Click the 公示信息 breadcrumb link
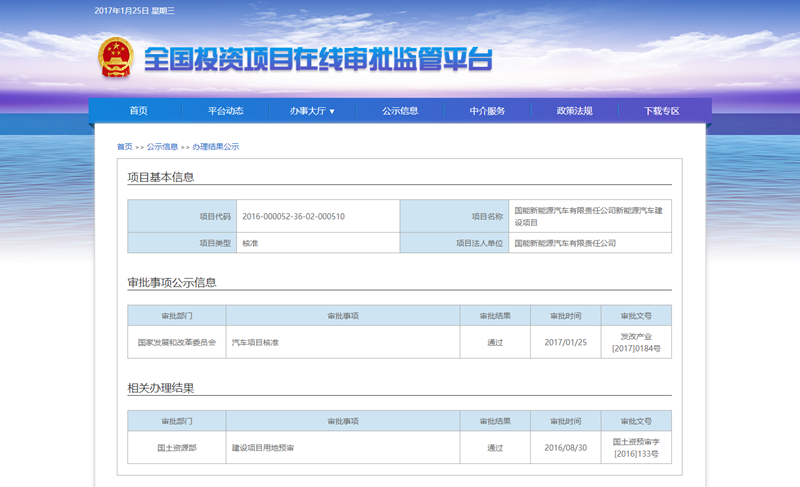800x487 pixels. click(x=162, y=147)
